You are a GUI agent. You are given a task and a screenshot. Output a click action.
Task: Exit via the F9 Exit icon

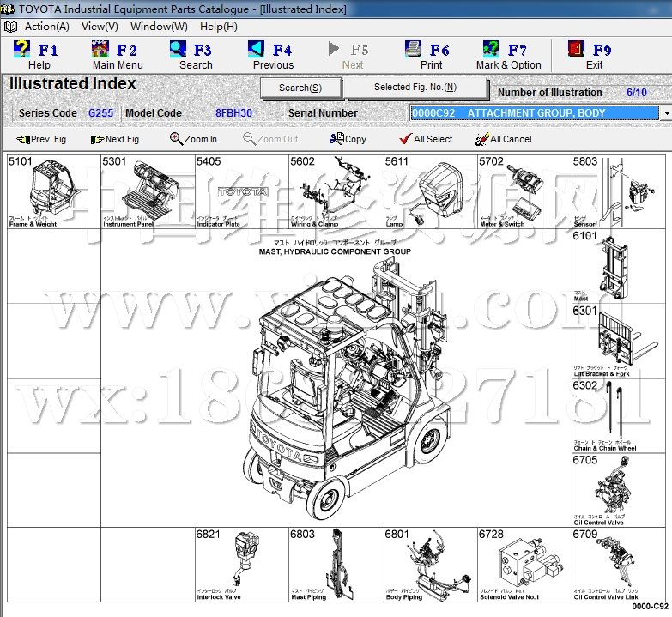coord(577,50)
